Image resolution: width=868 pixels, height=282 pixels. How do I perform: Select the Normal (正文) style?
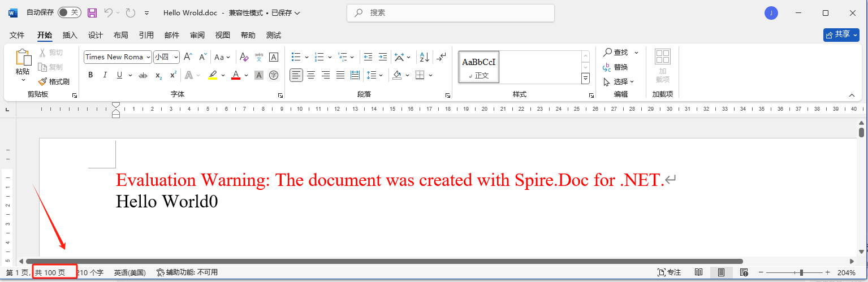pyautogui.click(x=478, y=67)
